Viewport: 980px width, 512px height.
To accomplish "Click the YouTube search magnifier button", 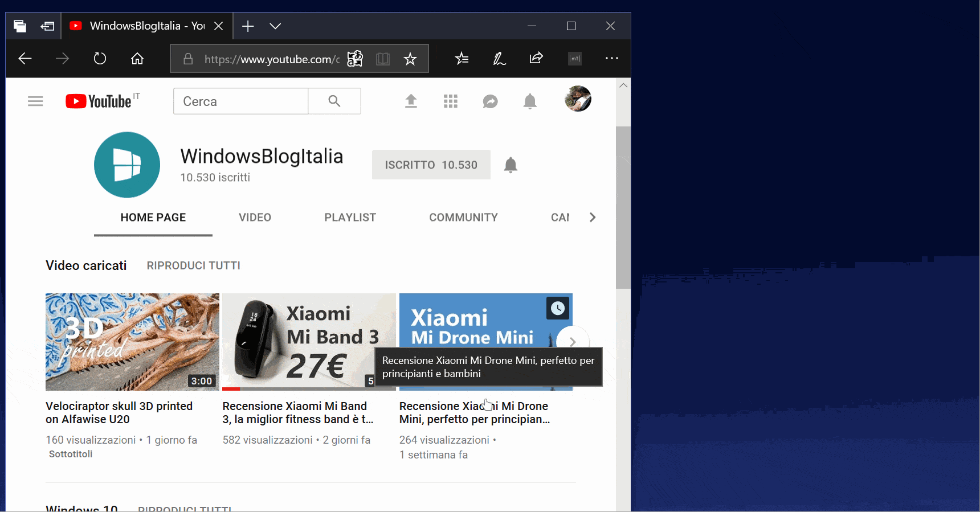I will tap(334, 101).
